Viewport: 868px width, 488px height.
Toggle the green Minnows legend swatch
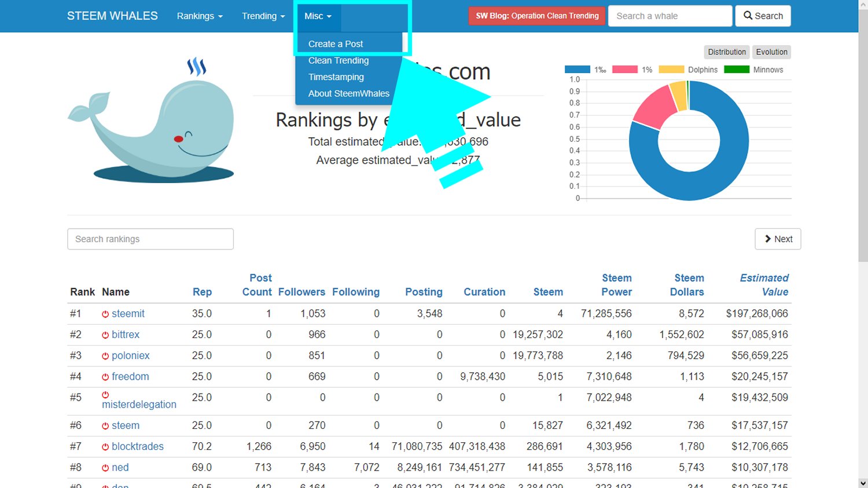point(737,69)
